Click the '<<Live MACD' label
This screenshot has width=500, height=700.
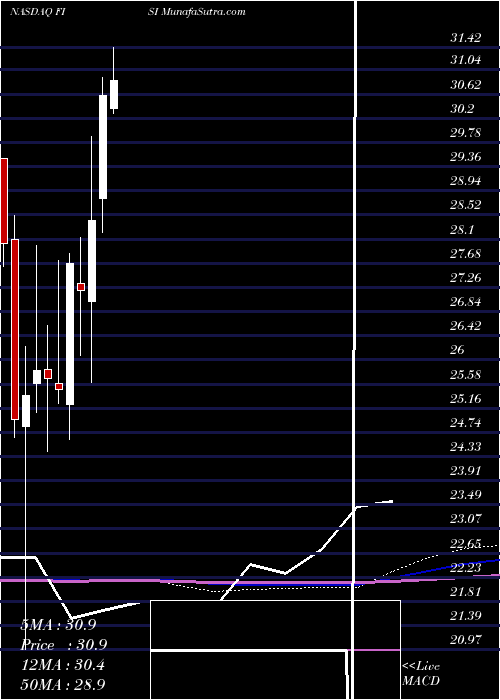pos(421,673)
